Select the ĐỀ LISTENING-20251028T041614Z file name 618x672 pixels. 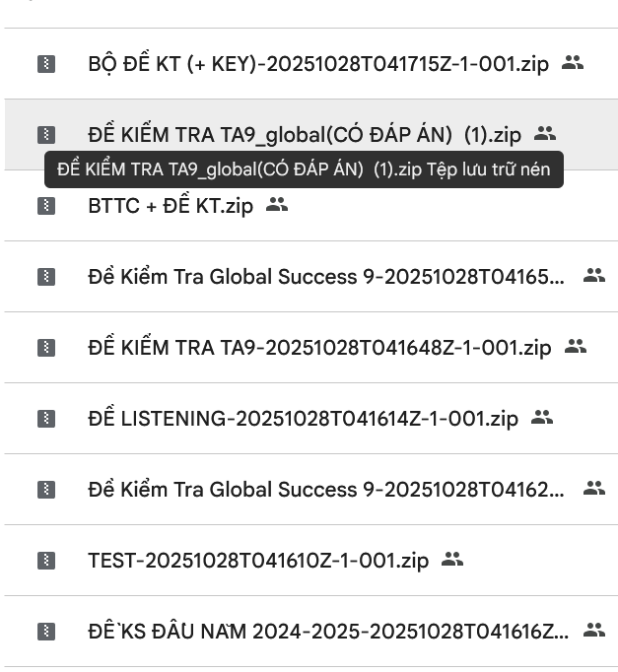pos(303,419)
